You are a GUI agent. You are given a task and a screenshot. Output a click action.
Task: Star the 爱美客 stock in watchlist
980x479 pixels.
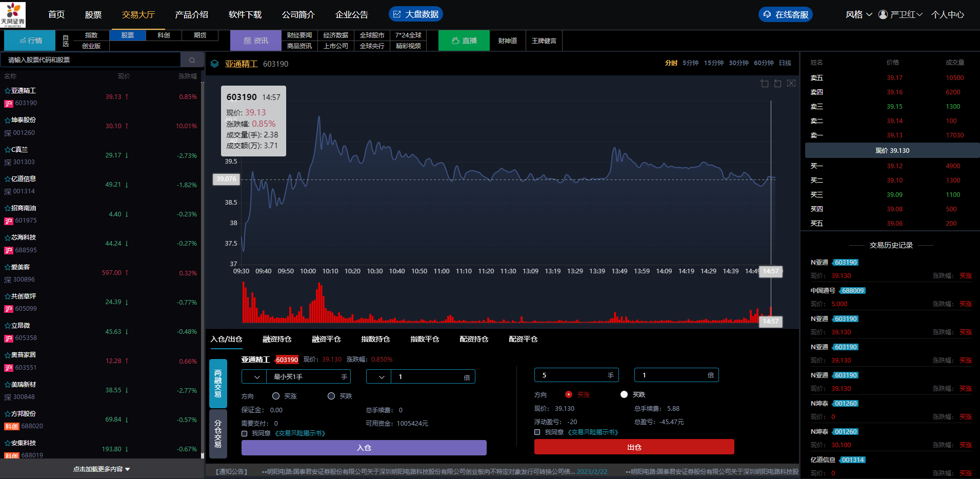coord(7,267)
